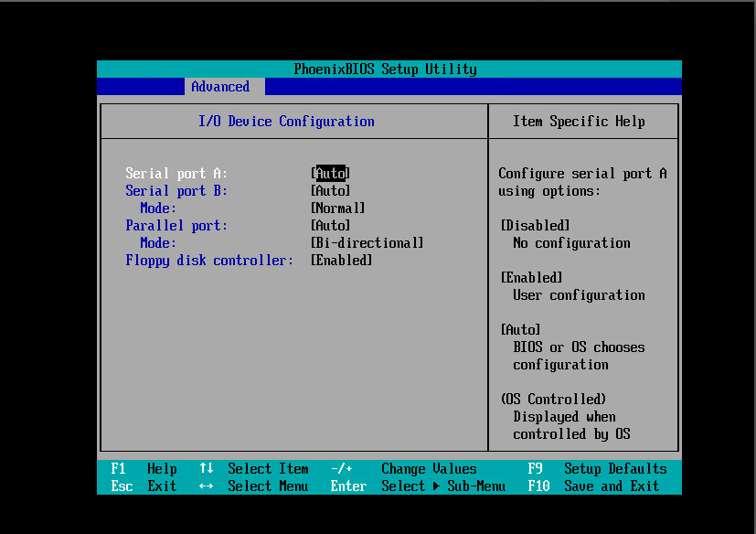Screen dimensions: 756x534
Task: Click the Esc Exit key hint
Action: [144, 486]
